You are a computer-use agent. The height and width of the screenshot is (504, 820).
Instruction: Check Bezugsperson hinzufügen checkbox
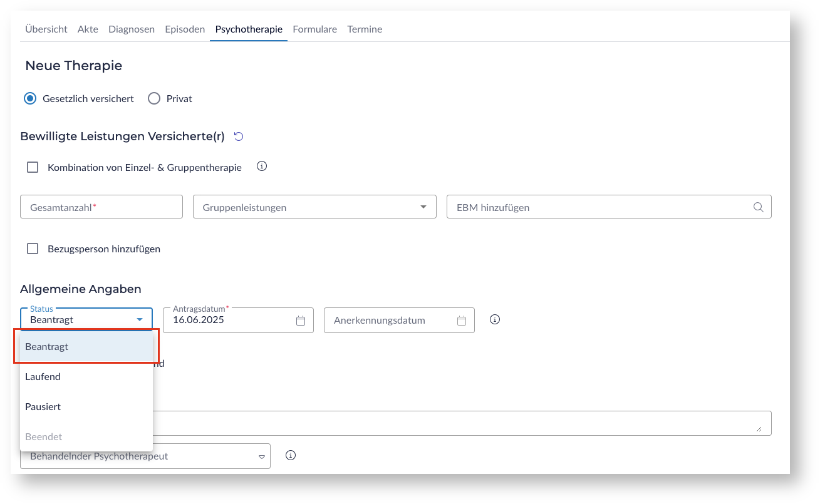point(33,249)
